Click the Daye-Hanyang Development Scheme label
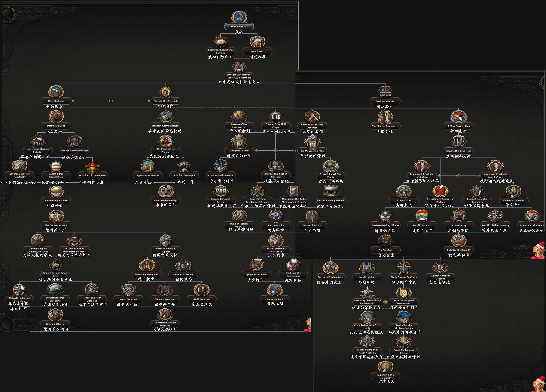546x392 pixels. coord(257,201)
